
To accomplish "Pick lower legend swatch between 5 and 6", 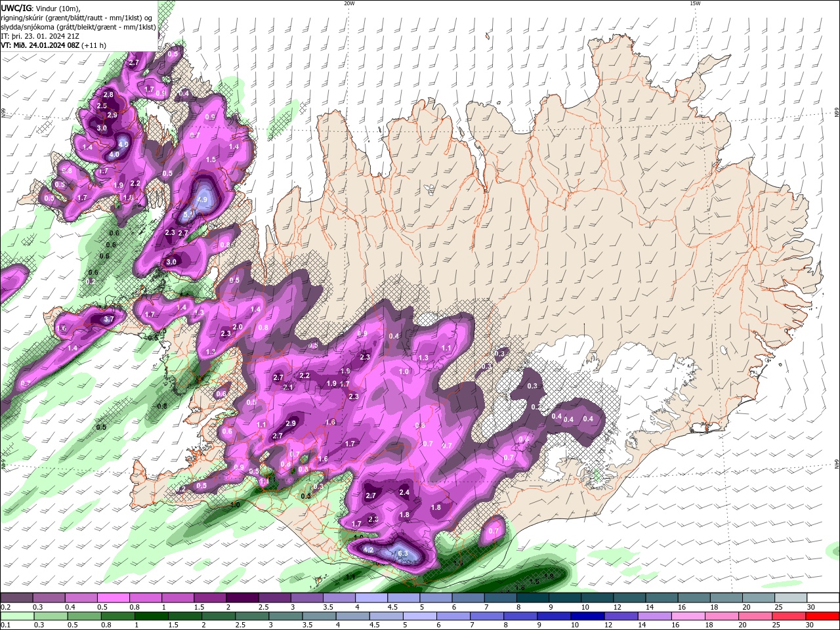I will pyautogui.click(x=421, y=616).
